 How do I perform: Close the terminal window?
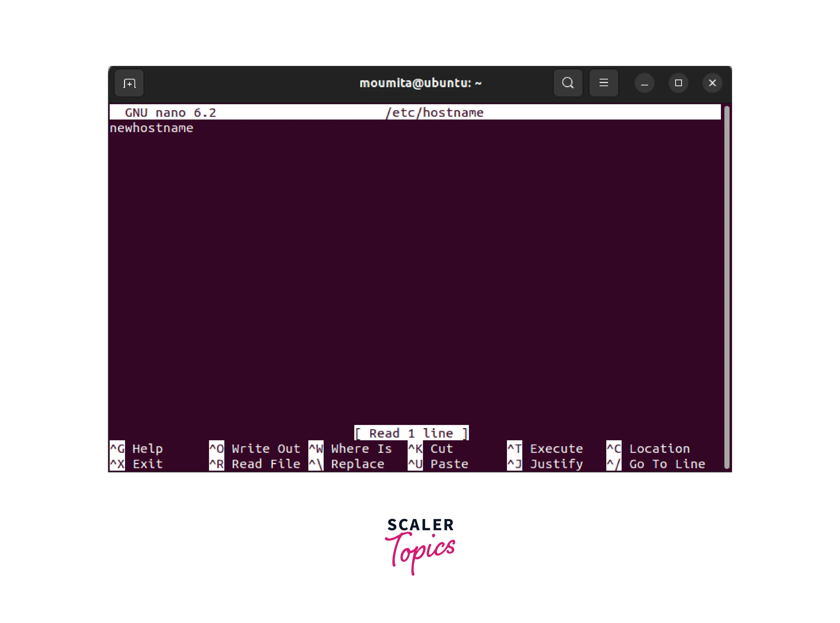pos(712,83)
